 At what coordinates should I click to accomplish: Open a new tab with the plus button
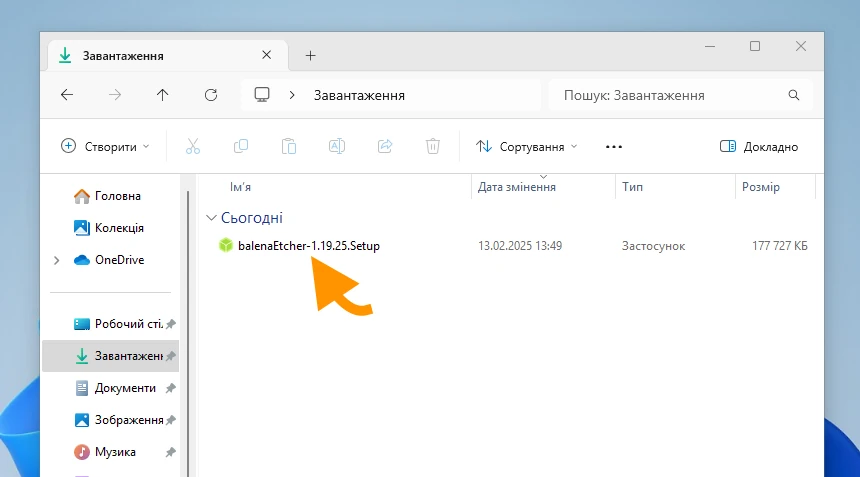tap(310, 55)
